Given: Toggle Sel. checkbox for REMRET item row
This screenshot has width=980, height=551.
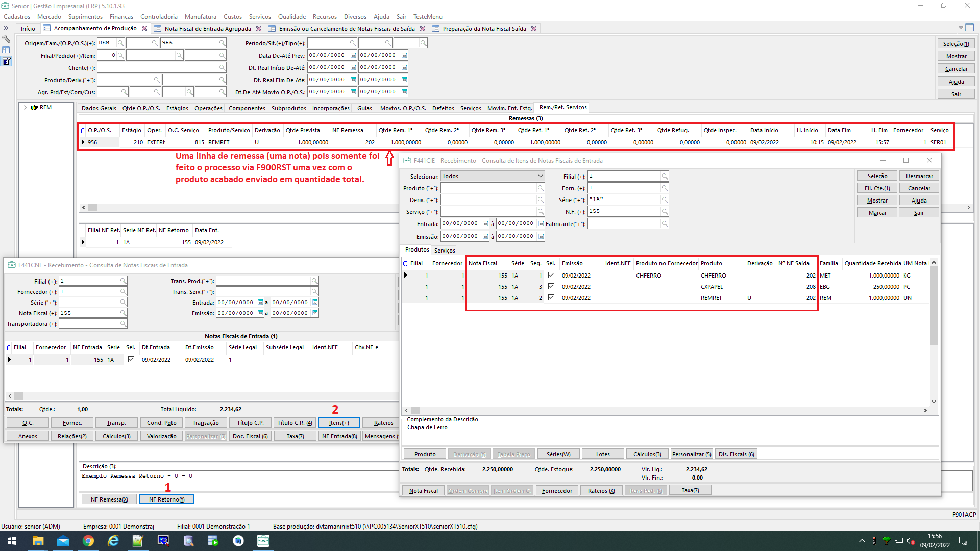Looking at the screenshot, I should [x=551, y=298].
